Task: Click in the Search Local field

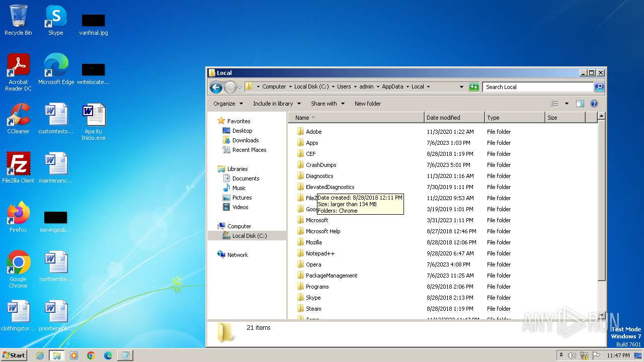Action: 538,87
